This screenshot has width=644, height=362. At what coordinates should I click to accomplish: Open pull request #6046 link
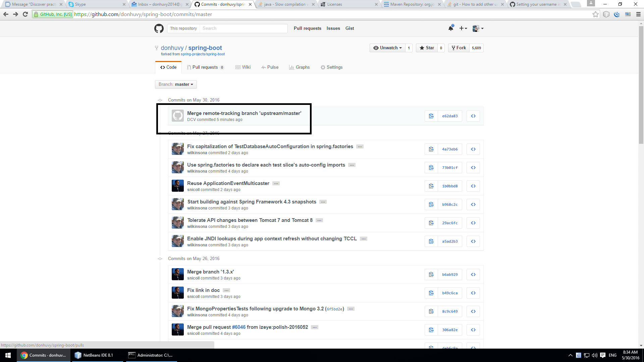coord(239,327)
